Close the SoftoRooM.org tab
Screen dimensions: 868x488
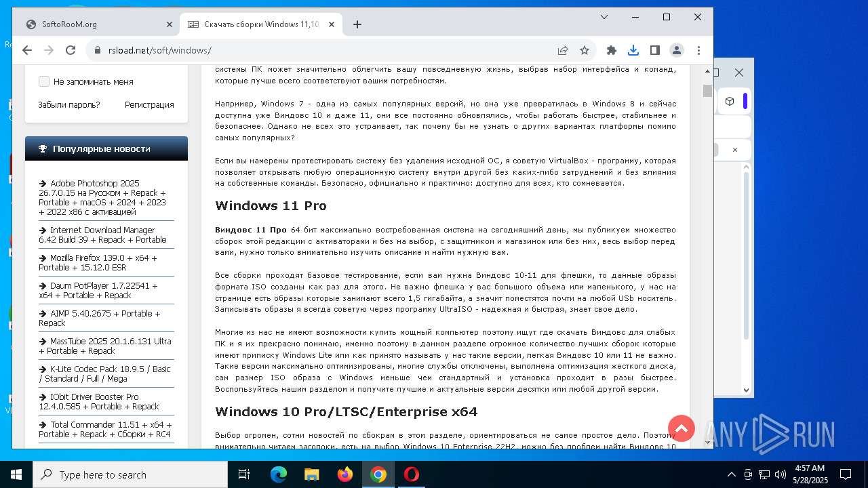click(x=170, y=24)
